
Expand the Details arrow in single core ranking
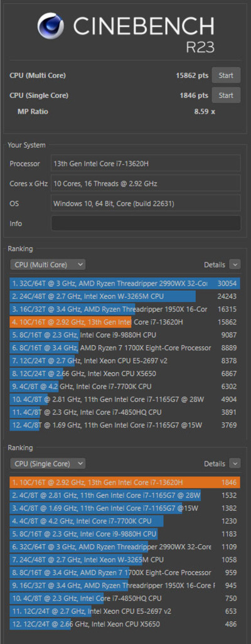point(235,464)
